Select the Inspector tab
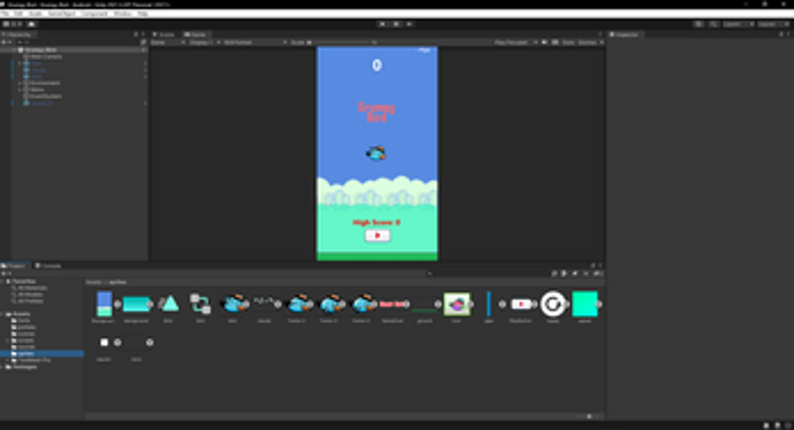Viewport: 794px width, 430px height. 625,34
